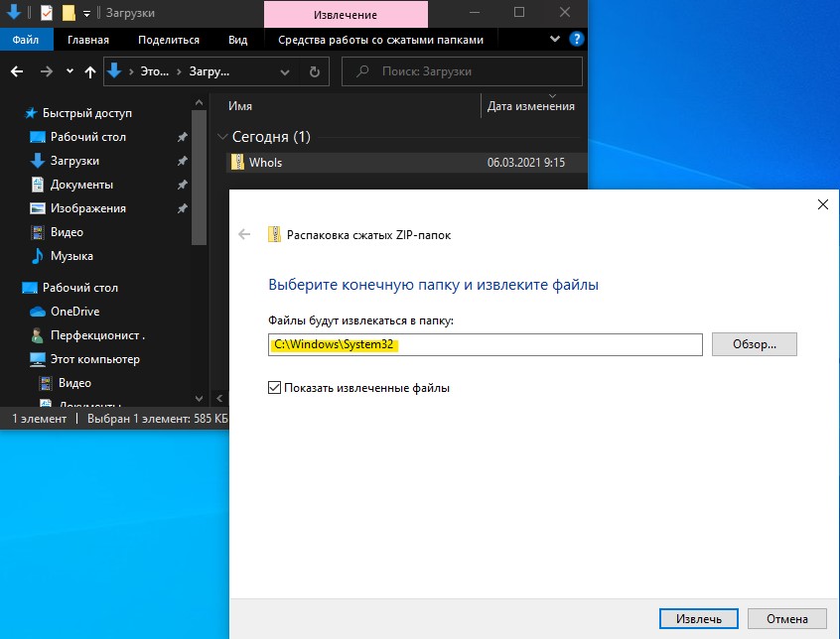The height and width of the screenshot is (639, 840).
Task: Sort by Имя column header
Action: coord(240,106)
